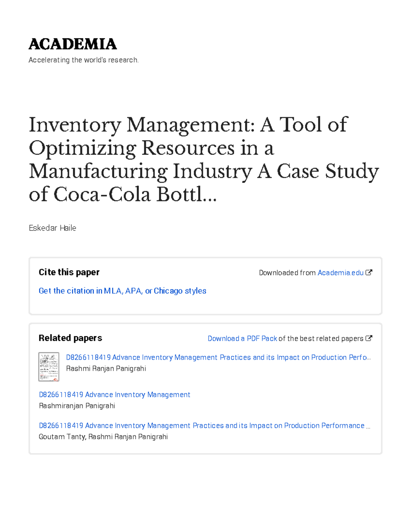Click the document preview icon for Panigrahi's paper
The width and height of the screenshot is (411, 532).
coord(49,367)
